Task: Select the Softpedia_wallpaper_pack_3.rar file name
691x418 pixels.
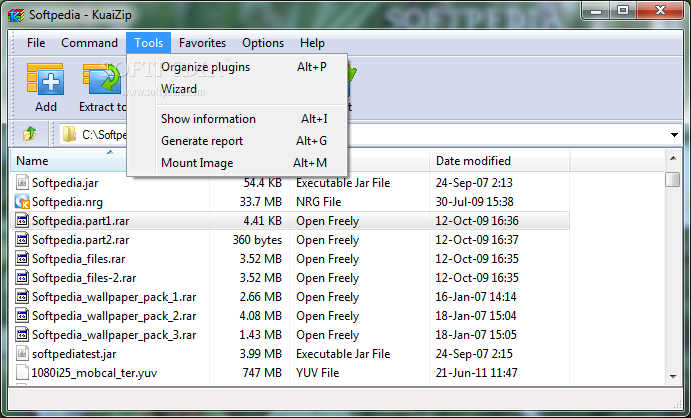Action: [114, 335]
